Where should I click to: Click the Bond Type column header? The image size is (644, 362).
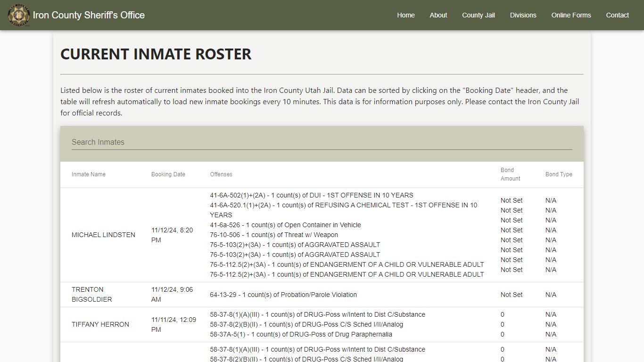[559, 174]
